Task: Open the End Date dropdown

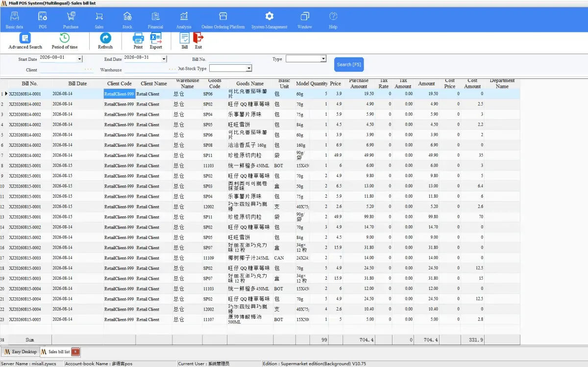Action: pyautogui.click(x=164, y=59)
